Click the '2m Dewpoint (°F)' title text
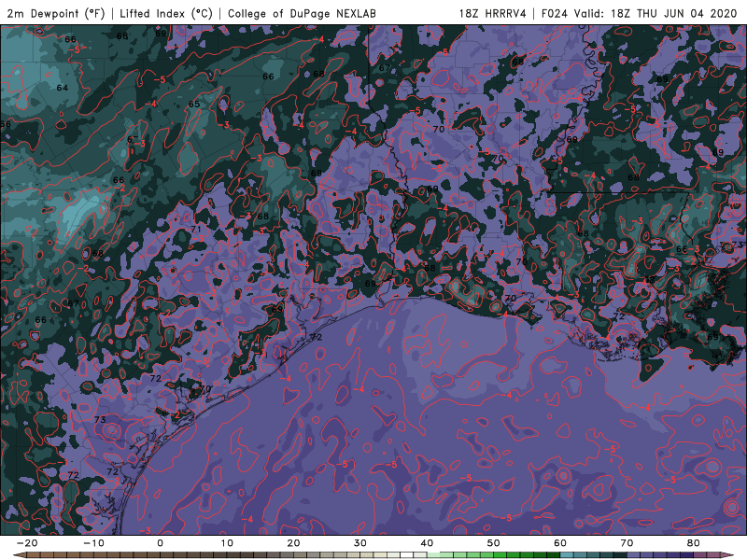747x560 pixels. pos(56,13)
